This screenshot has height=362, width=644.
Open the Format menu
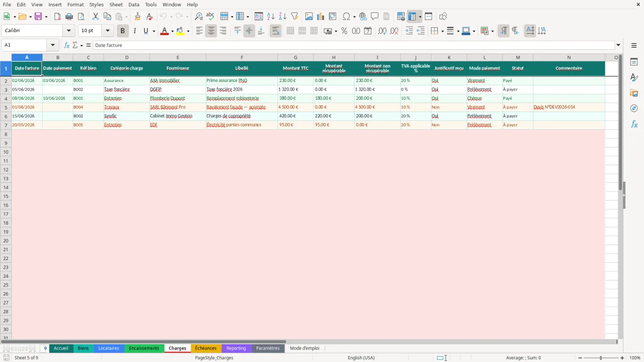[76, 4]
